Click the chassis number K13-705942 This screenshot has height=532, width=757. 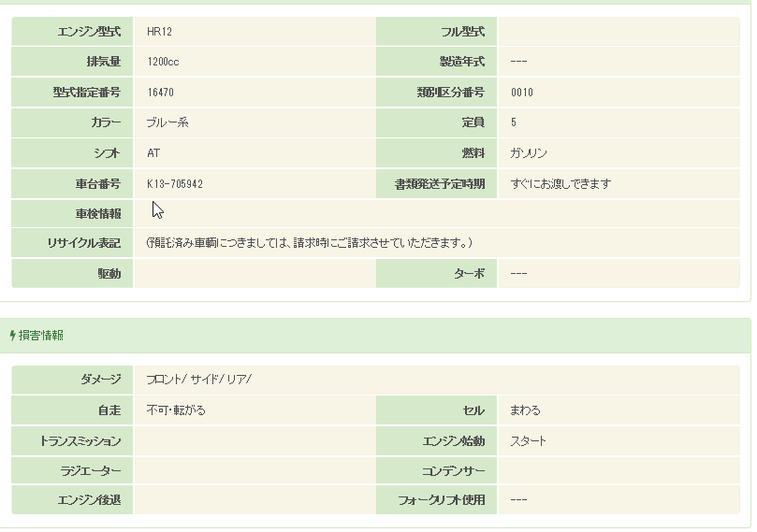[x=175, y=184]
